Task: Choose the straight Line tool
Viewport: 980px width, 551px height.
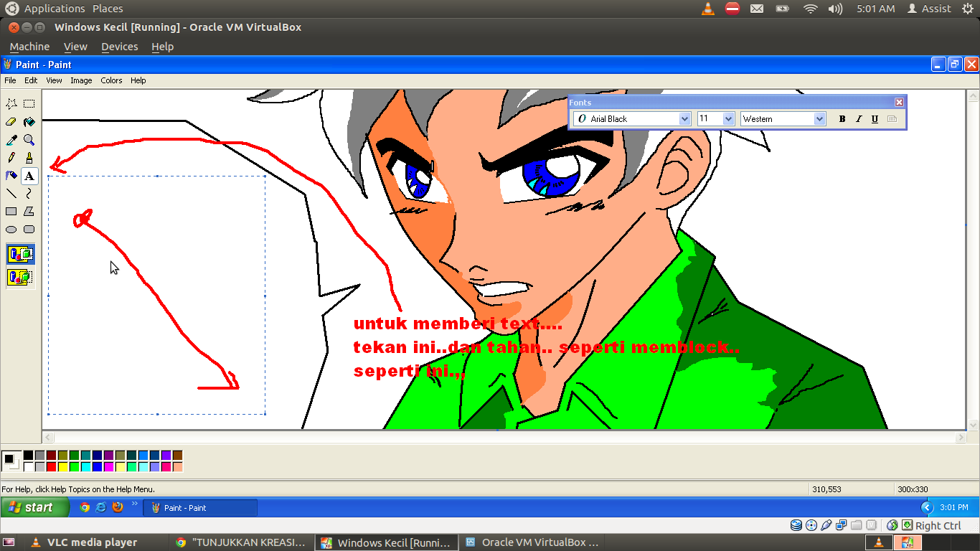Action: pos(11,194)
